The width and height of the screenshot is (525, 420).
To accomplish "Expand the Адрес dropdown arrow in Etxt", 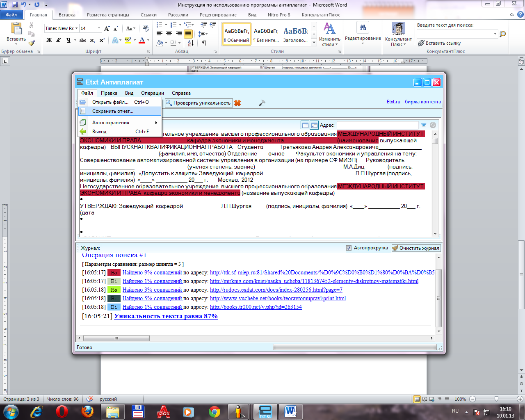I will [x=424, y=125].
